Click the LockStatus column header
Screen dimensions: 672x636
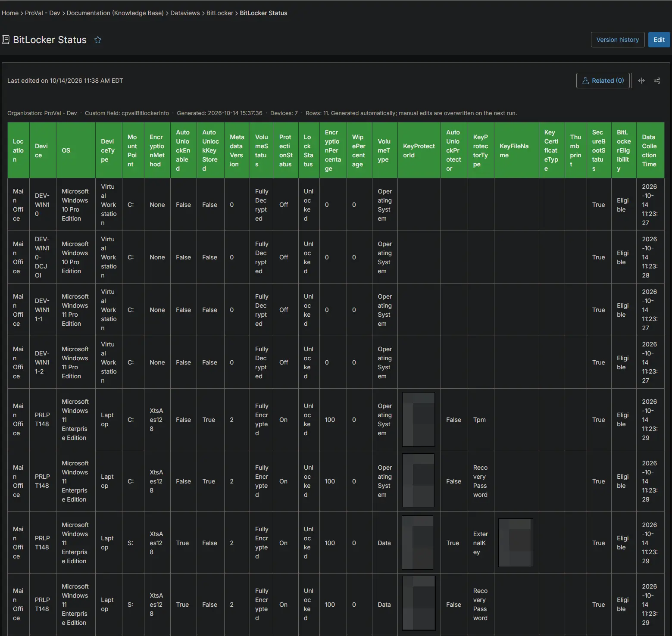point(309,150)
